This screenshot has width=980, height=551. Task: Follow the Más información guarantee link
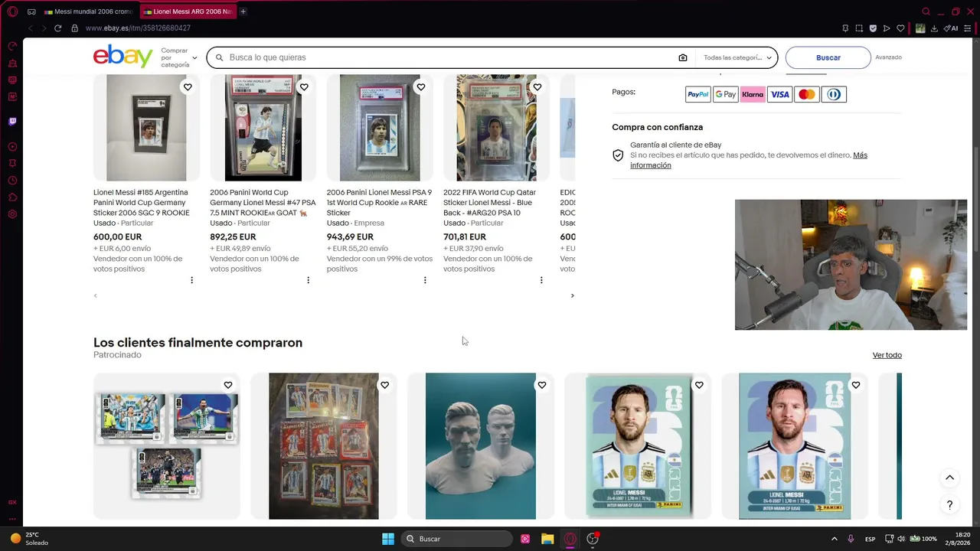749,160
